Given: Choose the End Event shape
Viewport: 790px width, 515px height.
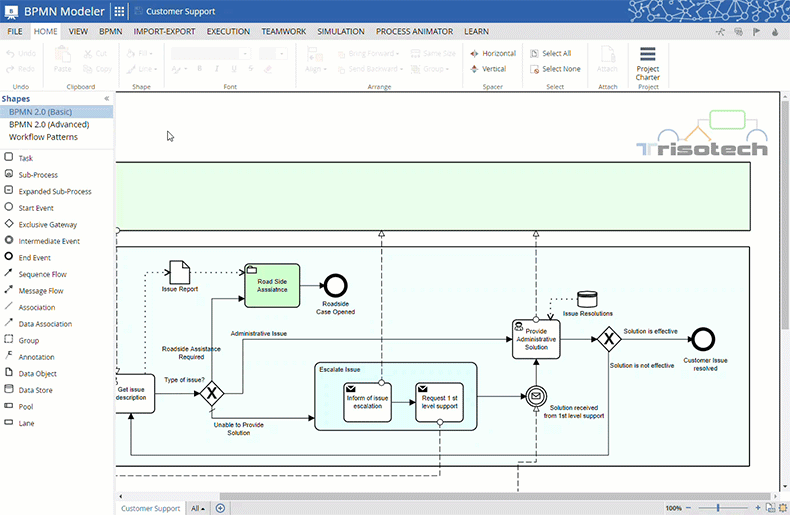Looking at the screenshot, I should [34, 258].
